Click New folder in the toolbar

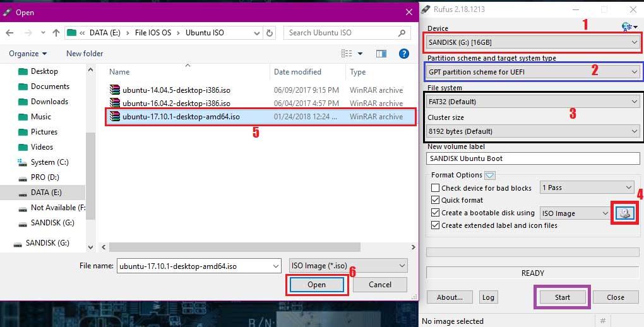85,54
